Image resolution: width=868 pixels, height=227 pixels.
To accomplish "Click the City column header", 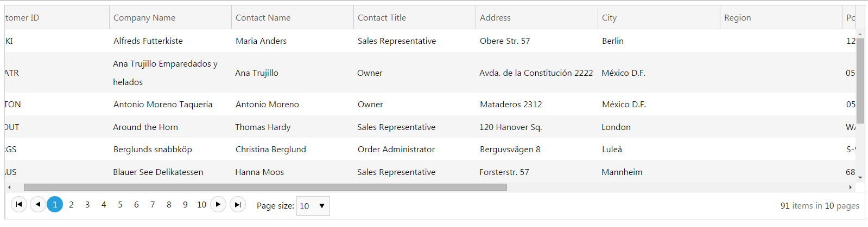I will tap(609, 18).
